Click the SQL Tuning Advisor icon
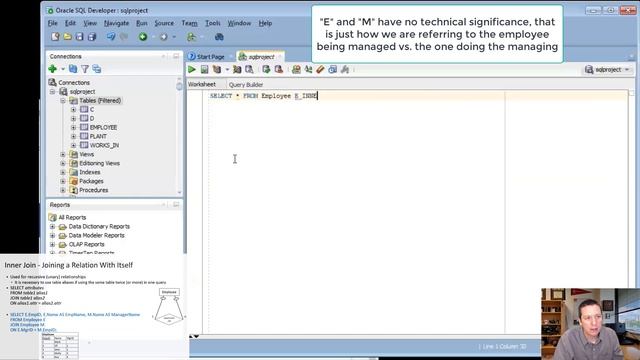 point(249,69)
